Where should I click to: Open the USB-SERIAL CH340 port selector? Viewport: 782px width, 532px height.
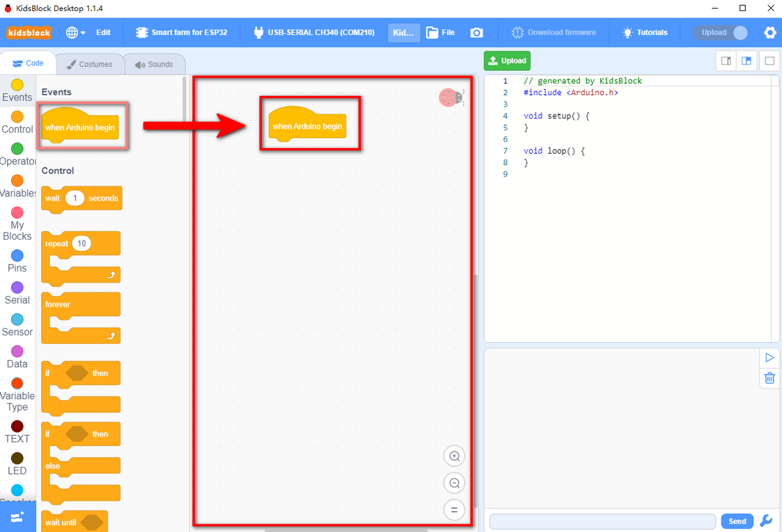[313, 33]
